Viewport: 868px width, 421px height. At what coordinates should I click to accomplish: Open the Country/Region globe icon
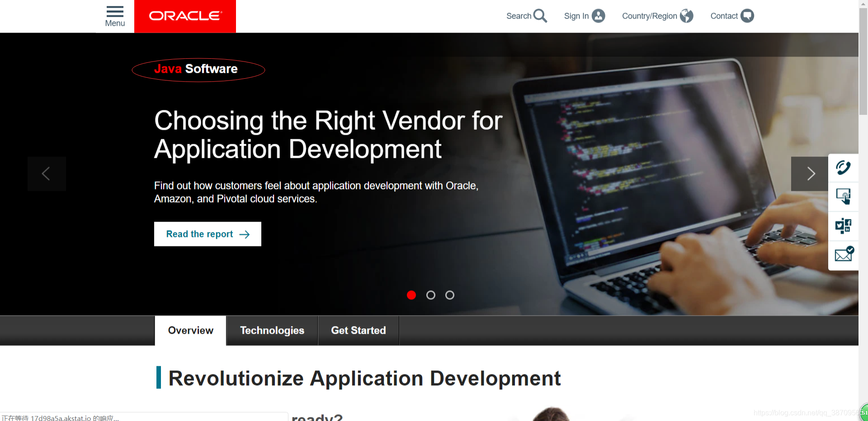pos(686,16)
